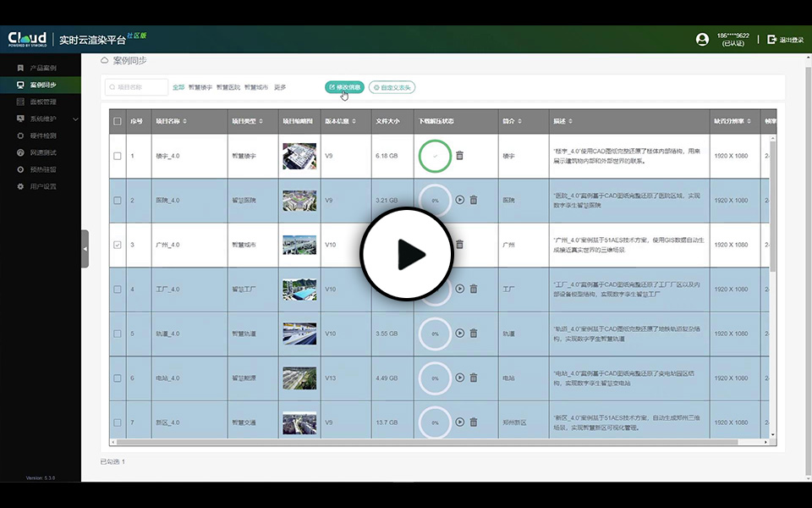The width and height of the screenshot is (812, 508).
Task: Start download for 医院_4.0 row
Action: pos(460,200)
